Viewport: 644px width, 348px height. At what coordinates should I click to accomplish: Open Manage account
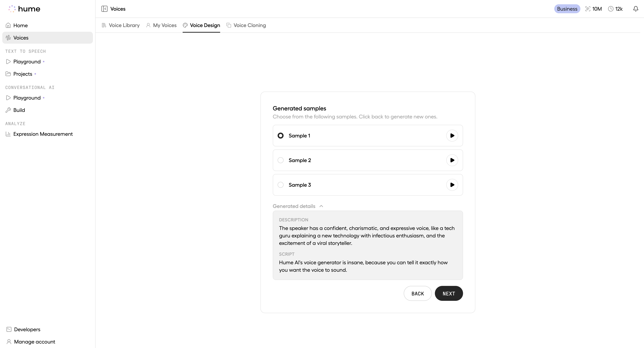click(x=35, y=341)
